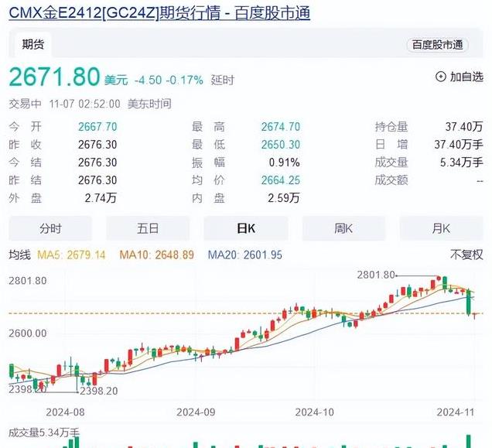
Task: Open the CMX金E2412 期货行情 title link
Action: (x=159, y=13)
